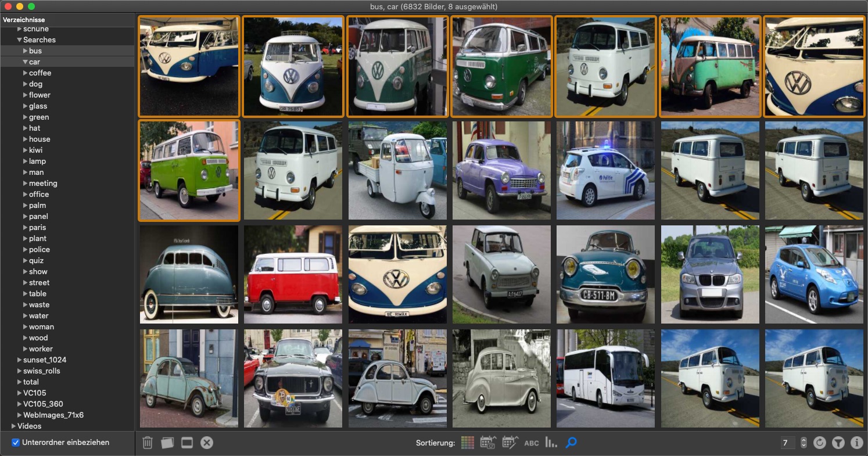Clear selection with the circled X icon
Viewport: 868px width, 456px height.
pos(207,443)
